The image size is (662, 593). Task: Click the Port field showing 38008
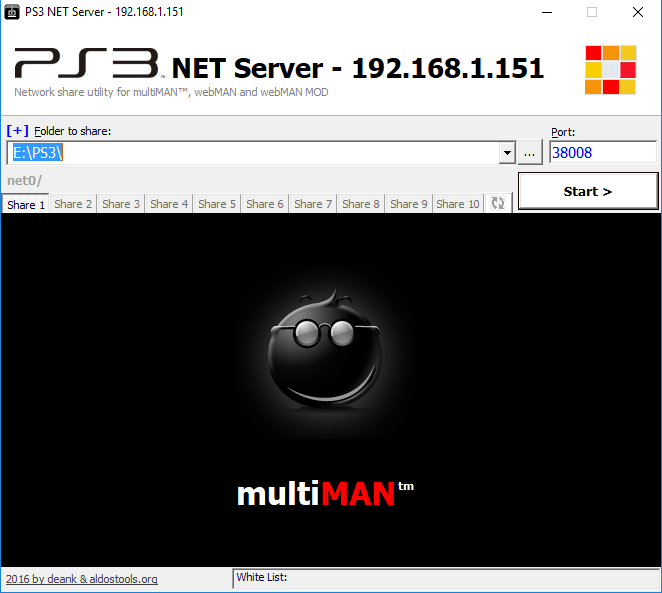coord(603,152)
